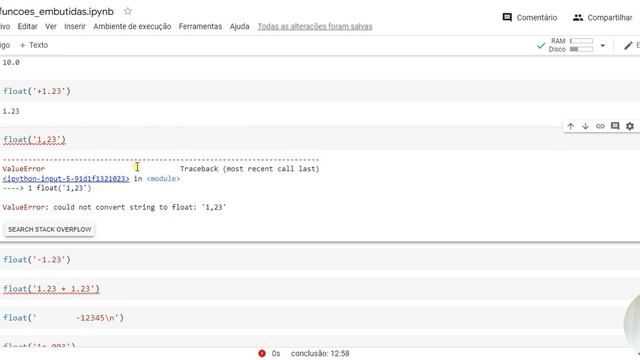Screen dimensions: 640x360
Task: Click the float('-1.23') code cell
Action: point(320,260)
